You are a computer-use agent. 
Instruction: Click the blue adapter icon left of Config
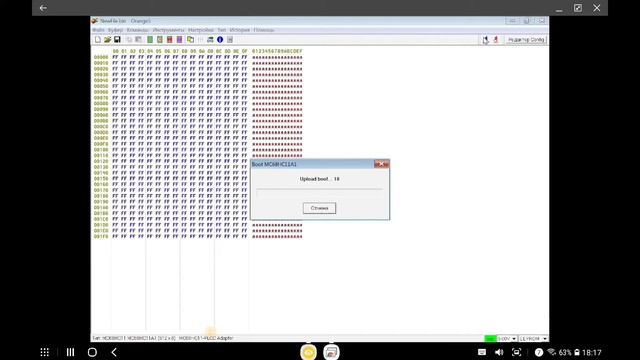coord(485,40)
